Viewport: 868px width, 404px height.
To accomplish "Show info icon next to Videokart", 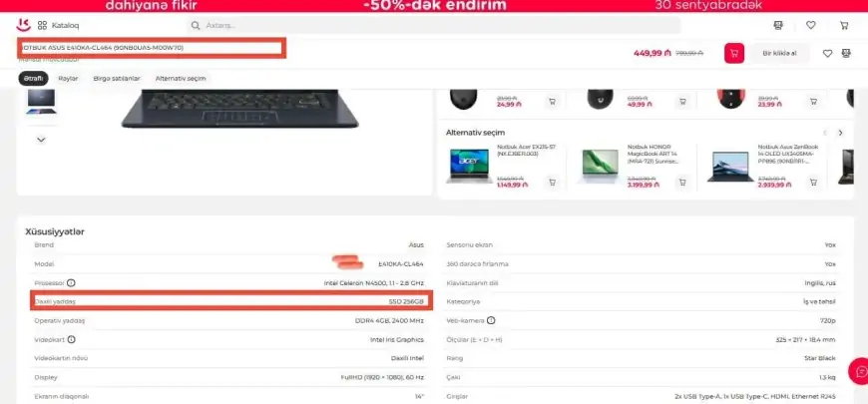I will click(72, 339).
